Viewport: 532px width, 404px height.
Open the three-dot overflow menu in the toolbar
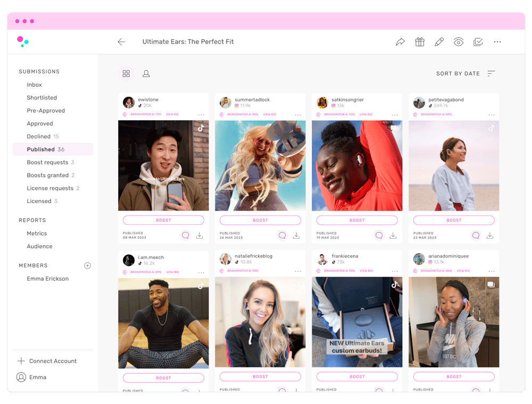point(497,41)
